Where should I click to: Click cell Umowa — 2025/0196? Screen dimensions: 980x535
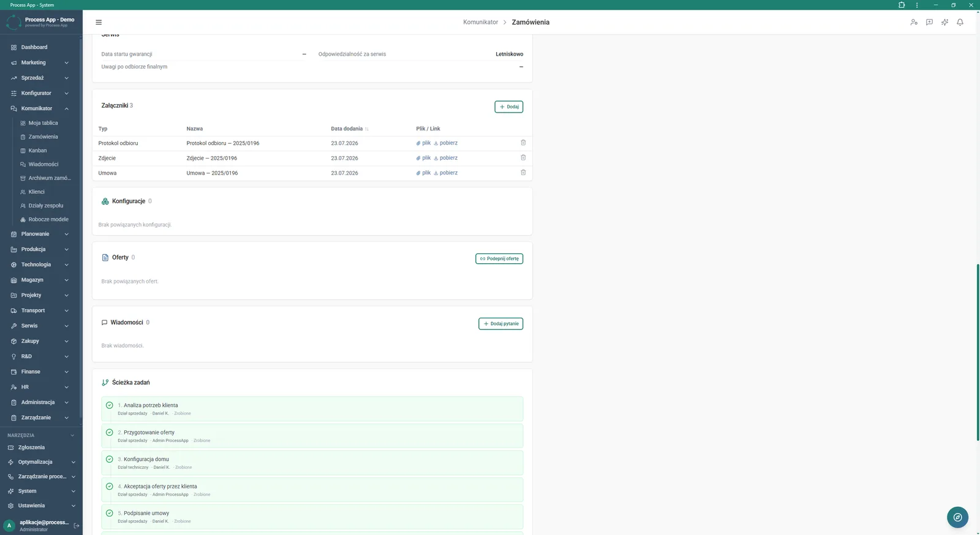click(x=212, y=173)
